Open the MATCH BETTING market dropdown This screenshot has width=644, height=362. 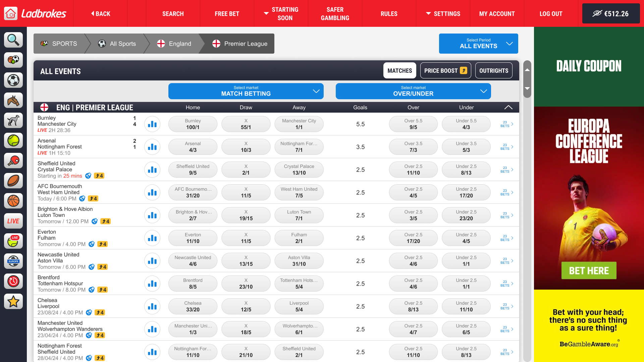click(246, 91)
